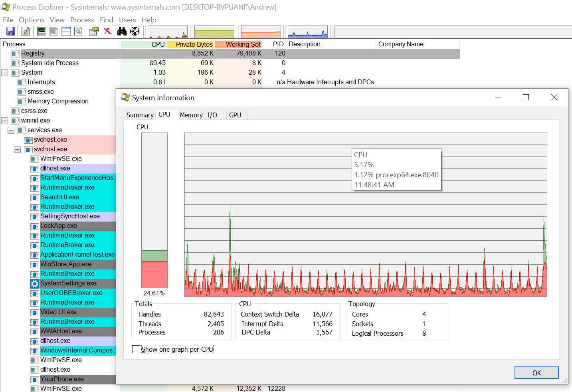The height and width of the screenshot is (392, 572).
Task: Click the LockApp.exe process icon
Action: (35, 226)
